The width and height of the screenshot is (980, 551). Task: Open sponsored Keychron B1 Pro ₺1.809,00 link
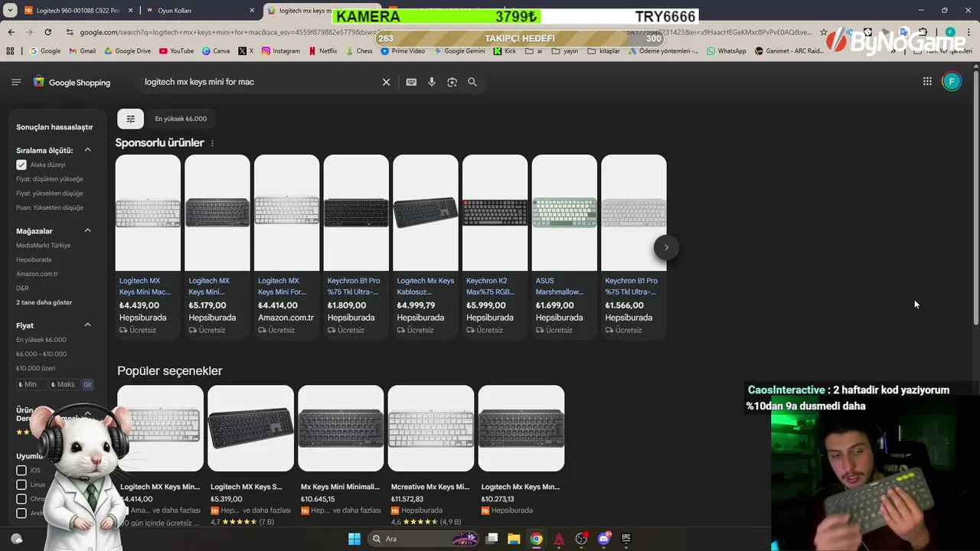[356, 246]
